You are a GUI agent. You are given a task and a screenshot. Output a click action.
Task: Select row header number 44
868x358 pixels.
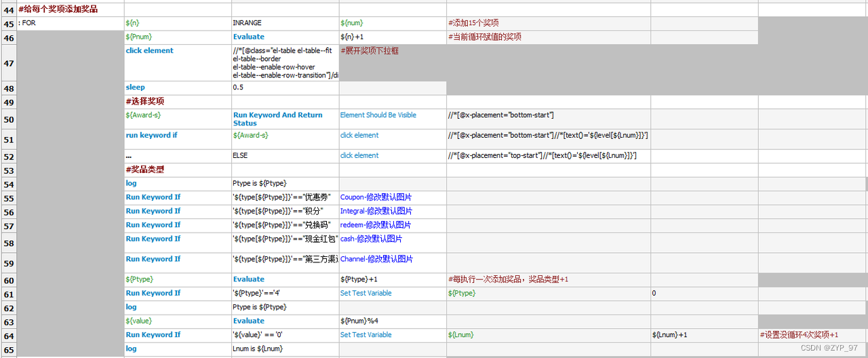[8, 9]
